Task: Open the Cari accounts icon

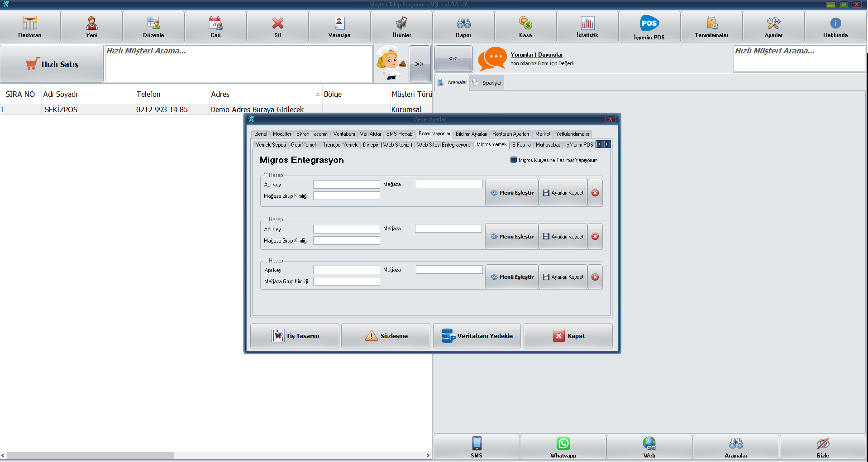Action: click(215, 27)
